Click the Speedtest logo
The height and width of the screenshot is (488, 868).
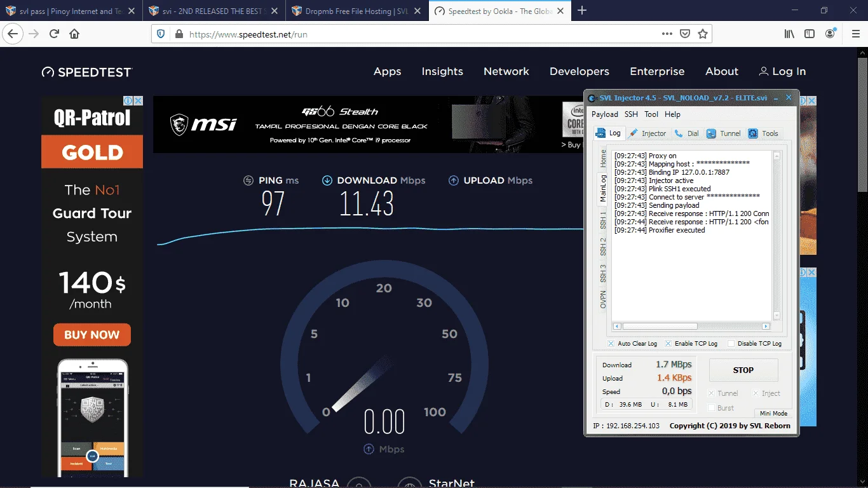87,72
